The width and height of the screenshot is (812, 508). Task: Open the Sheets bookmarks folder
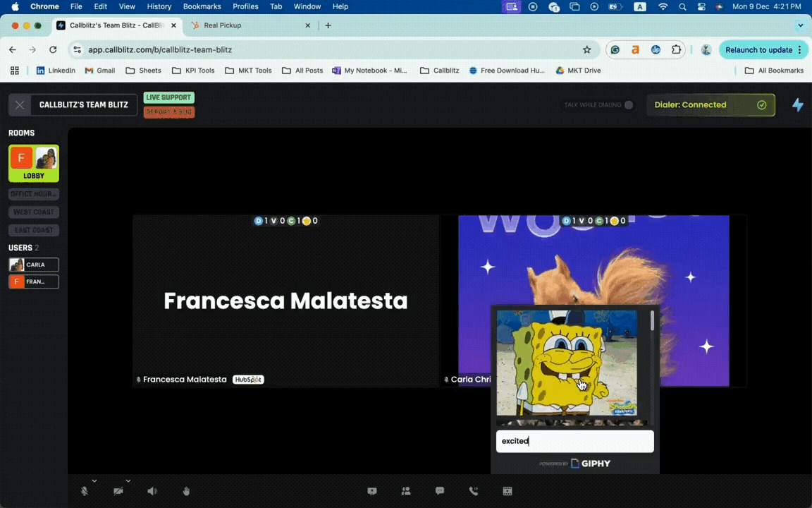pos(144,71)
